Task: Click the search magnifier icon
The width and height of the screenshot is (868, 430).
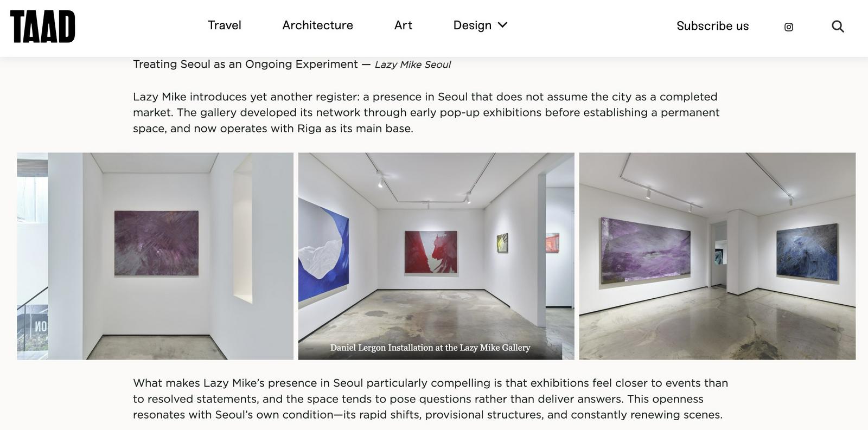Action: pos(838,26)
